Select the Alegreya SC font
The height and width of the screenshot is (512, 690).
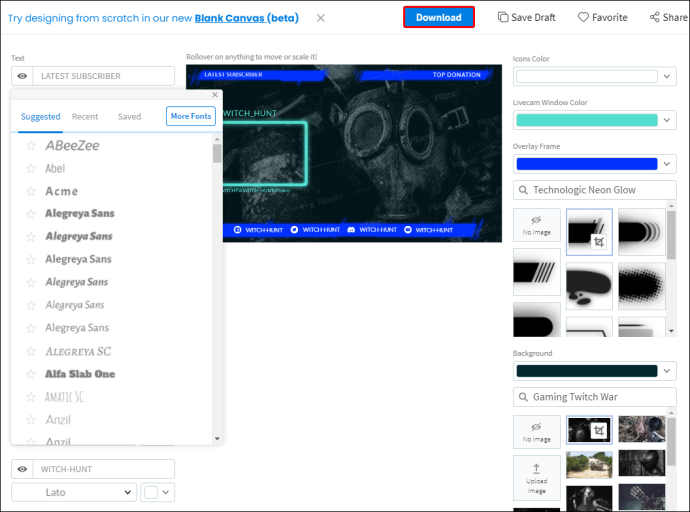(x=78, y=351)
